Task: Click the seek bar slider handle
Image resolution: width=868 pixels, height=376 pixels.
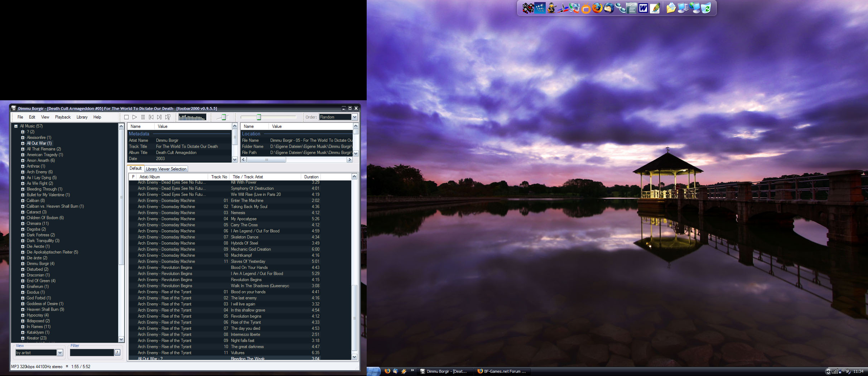Action: 259,117
